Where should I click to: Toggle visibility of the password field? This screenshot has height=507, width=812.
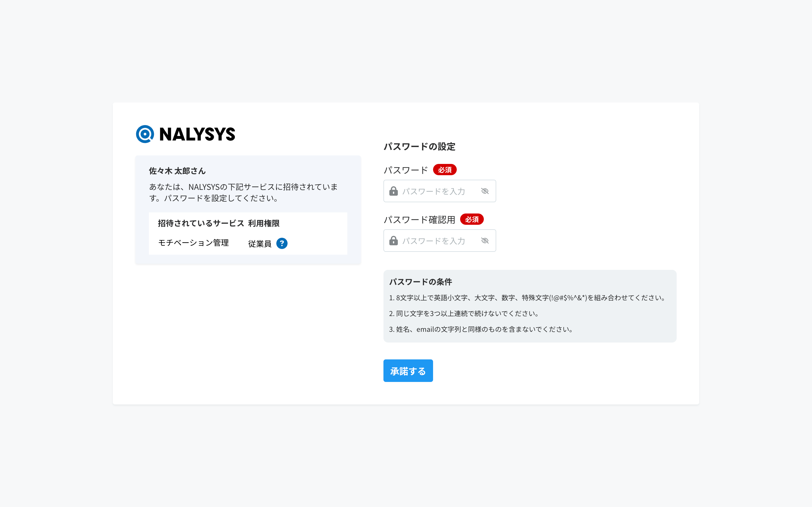[484, 191]
